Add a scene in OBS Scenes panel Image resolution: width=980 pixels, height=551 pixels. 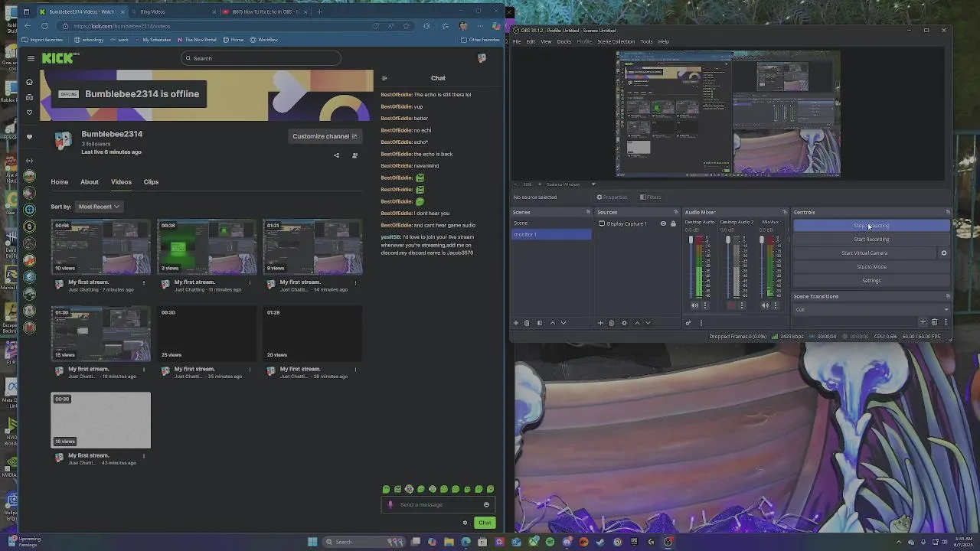(515, 323)
